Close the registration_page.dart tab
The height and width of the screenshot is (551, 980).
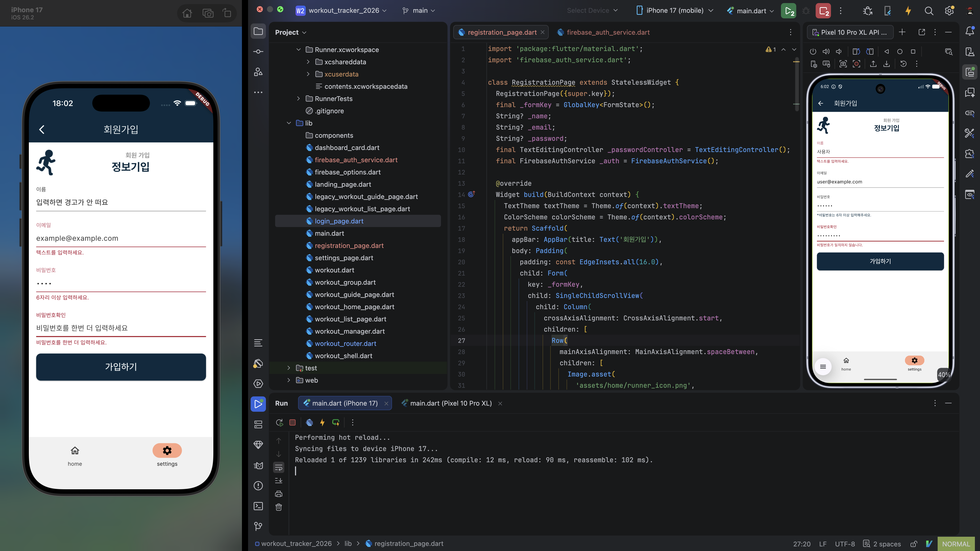point(543,32)
